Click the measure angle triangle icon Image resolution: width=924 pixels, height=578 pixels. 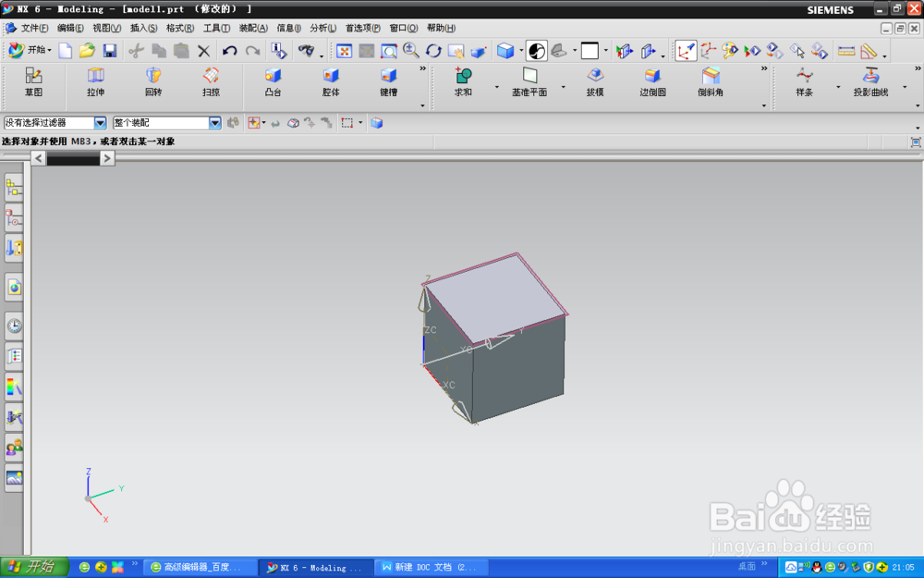[869, 51]
